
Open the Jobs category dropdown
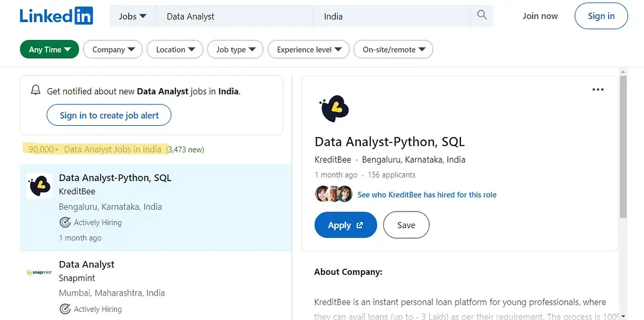132,16
